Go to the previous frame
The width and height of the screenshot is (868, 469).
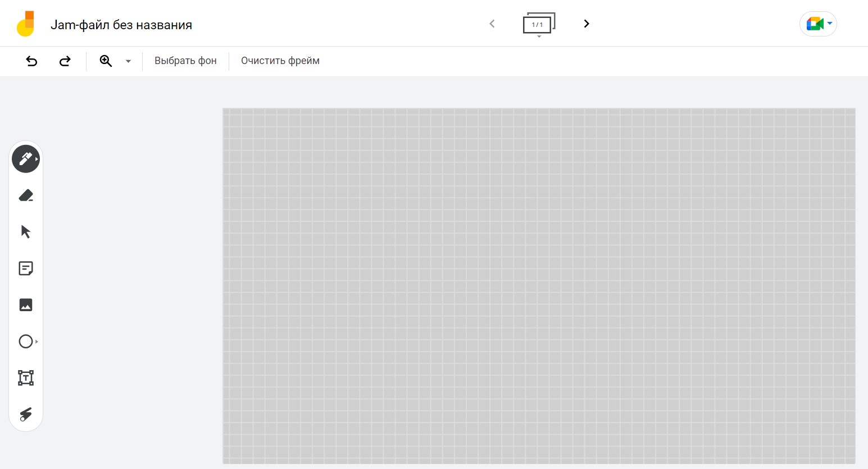[x=492, y=24]
